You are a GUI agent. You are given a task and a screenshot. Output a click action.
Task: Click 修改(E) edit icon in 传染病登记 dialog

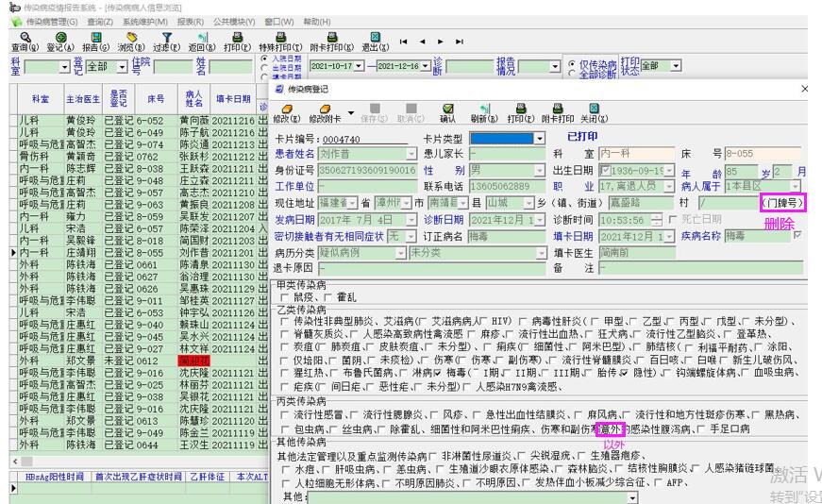tap(287, 109)
